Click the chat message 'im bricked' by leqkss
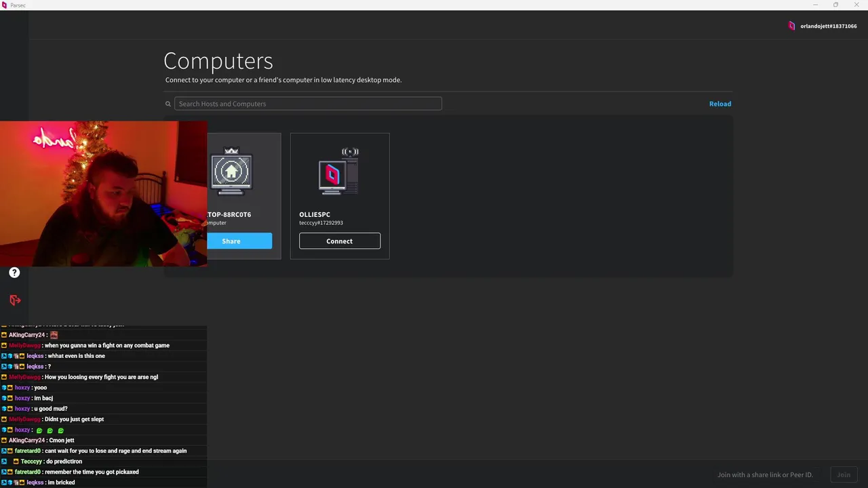868x488 pixels. [x=61, y=483]
